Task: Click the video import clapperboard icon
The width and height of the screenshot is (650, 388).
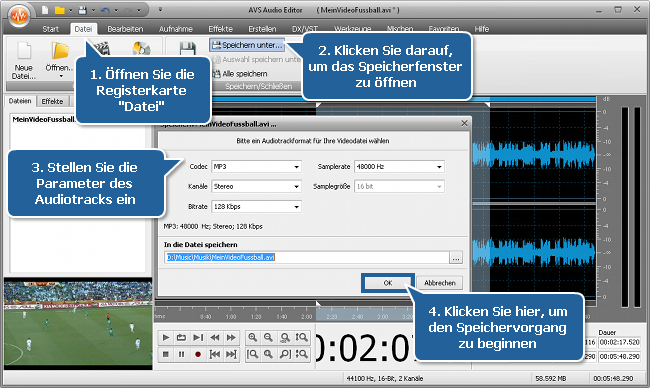Action: [x=102, y=48]
